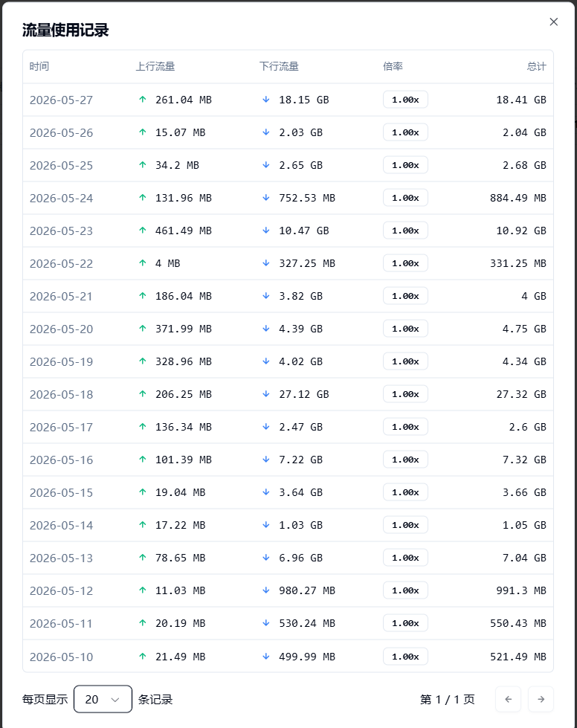577x728 pixels.
Task: Click the 流量使用记录 dialog title
Action: point(65,30)
